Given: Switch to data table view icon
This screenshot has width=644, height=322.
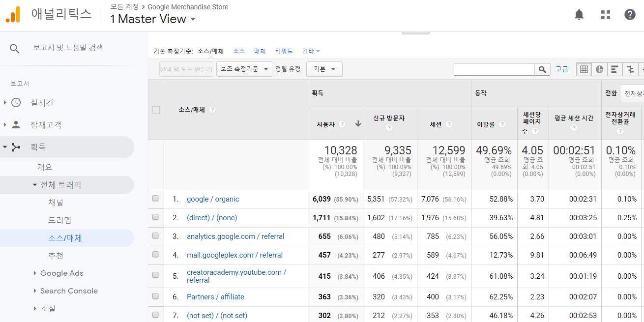Looking at the screenshot, I should (584, 69).
